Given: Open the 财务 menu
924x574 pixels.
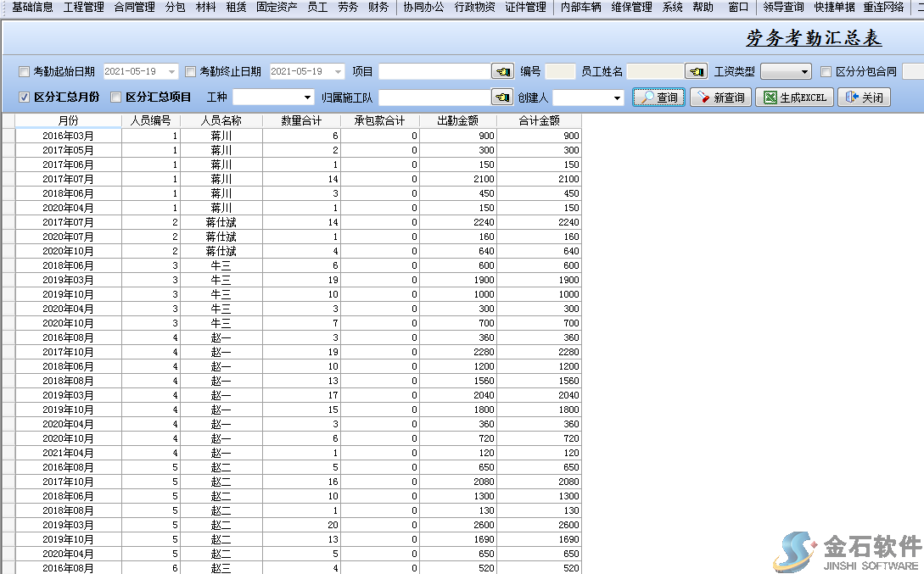Looking at the screenshot, I should click(x=378, y=8).
